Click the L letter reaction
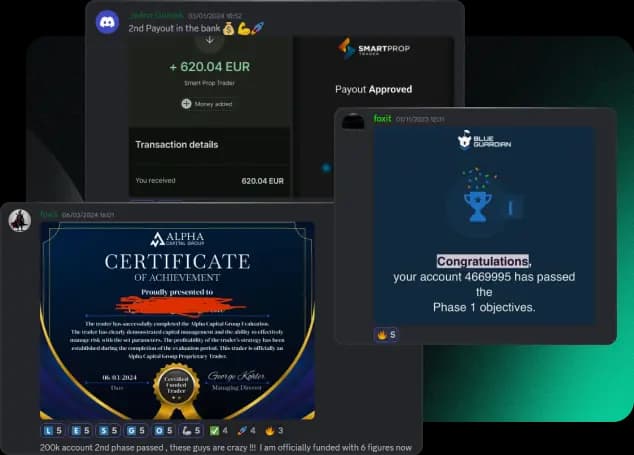The width and height of the screenshot is (634, 455). pos(53,431)
